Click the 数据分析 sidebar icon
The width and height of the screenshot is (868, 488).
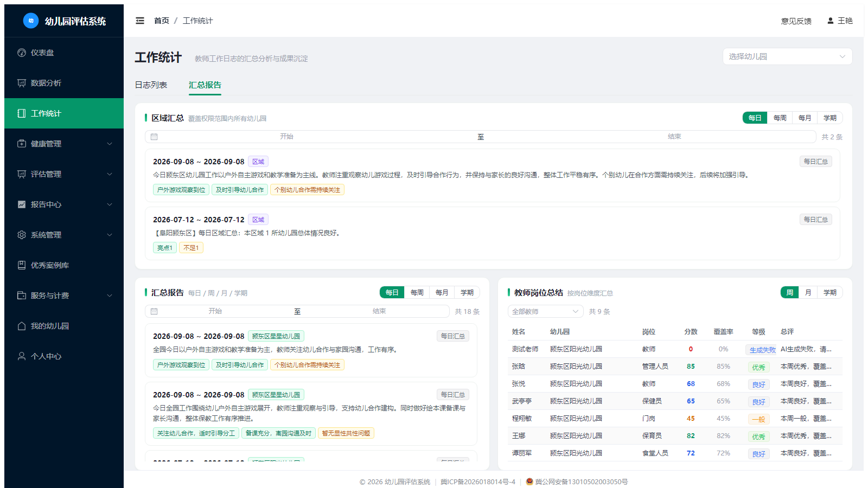point(22,83)
